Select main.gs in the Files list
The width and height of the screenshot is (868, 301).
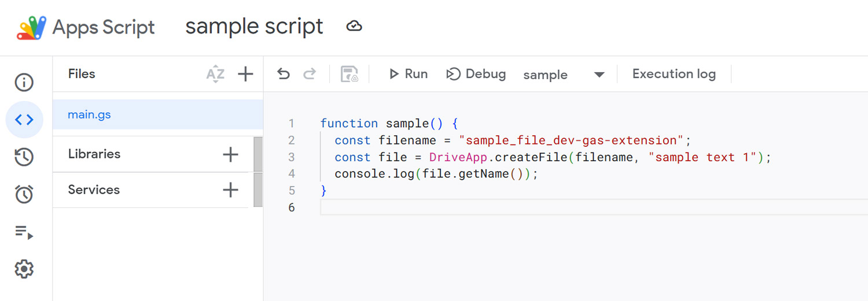tap(90, 114)
